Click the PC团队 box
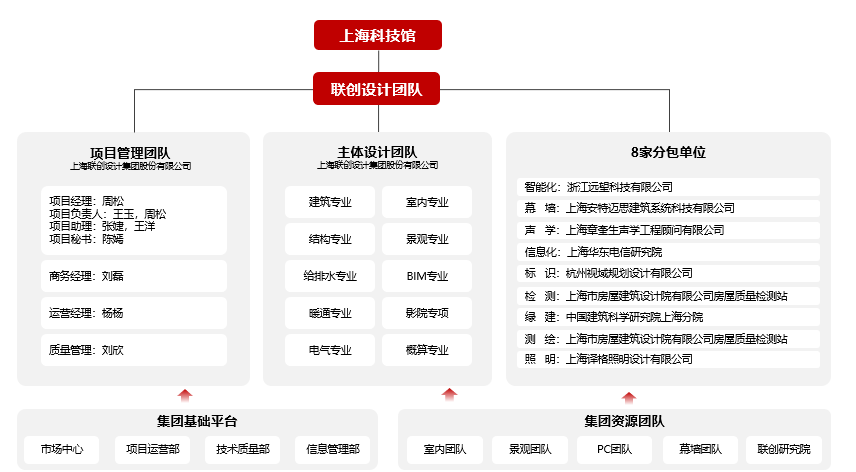 614,450
